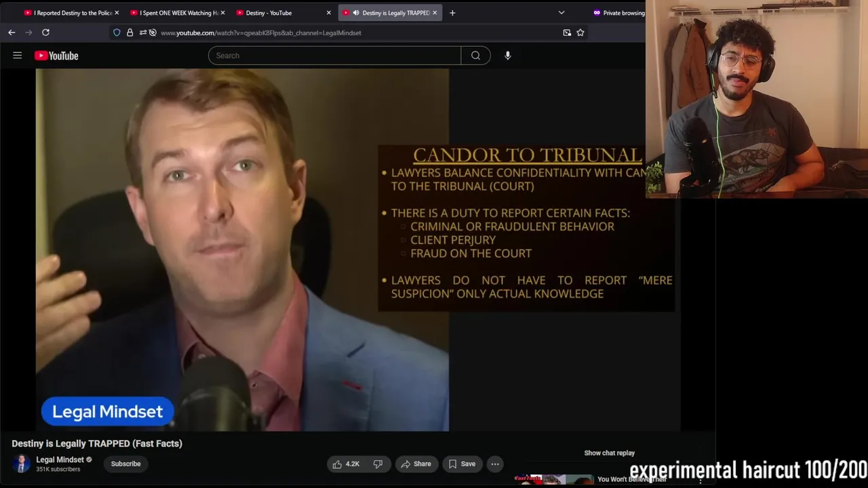Open the Legal Mindset channel name link
The height and width of the screenshot is (488, 868).
pos(60,460)
